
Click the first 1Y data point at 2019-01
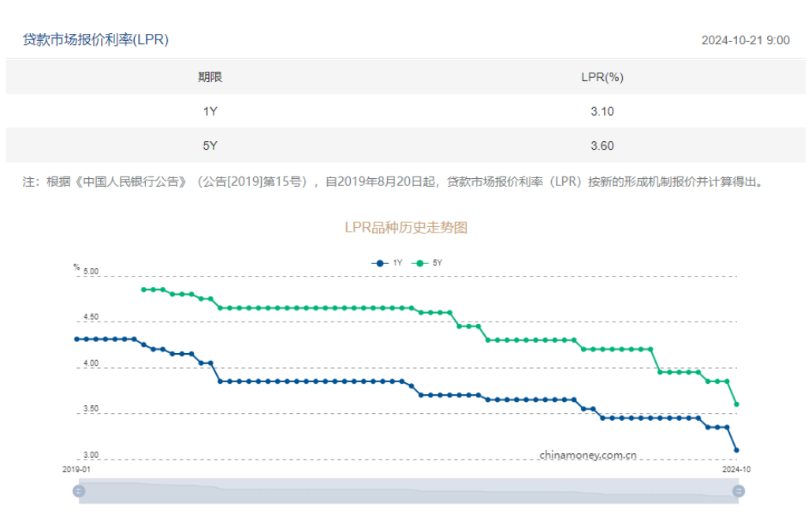point(76,339)
